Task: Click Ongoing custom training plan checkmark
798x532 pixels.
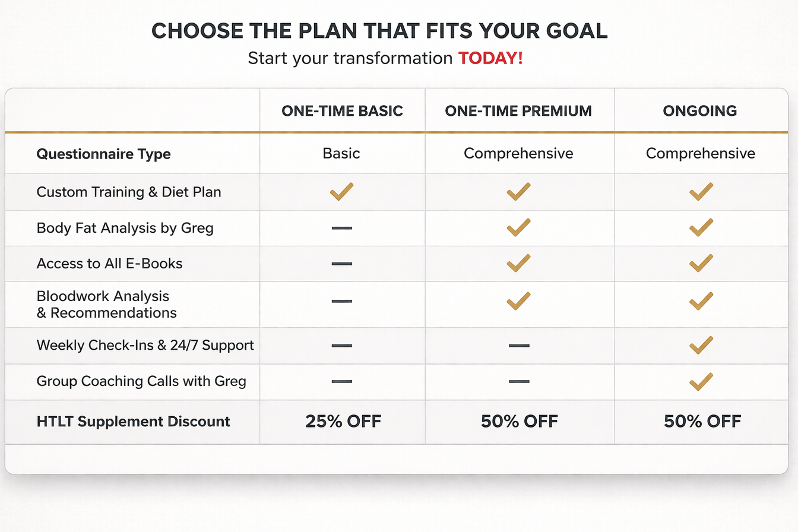Action: click(701, 191)
